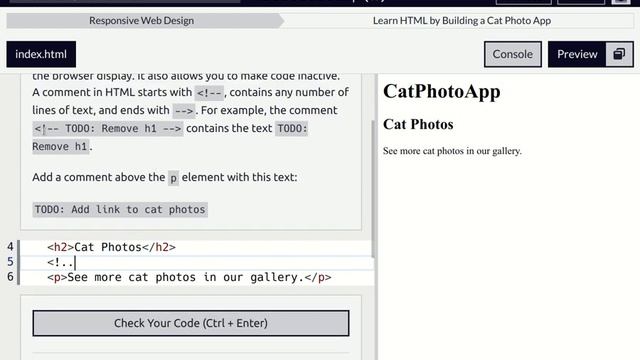Open Learn HTML by Building a Cat Photo App breadcrumb

[x=462, y=20]
